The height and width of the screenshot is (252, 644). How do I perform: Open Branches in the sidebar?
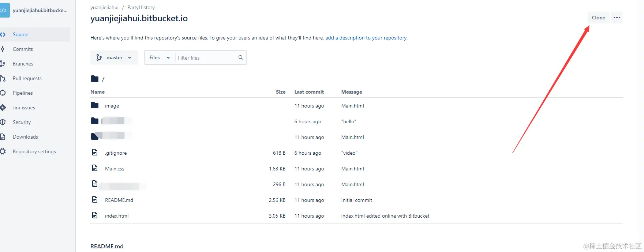coord(23,64)
